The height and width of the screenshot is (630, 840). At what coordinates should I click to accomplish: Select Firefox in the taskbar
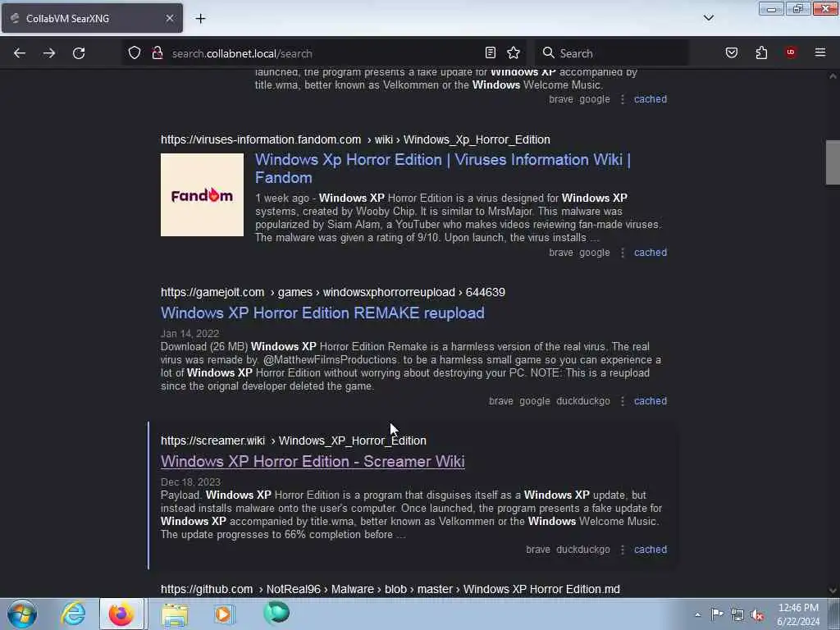(121, 614)
